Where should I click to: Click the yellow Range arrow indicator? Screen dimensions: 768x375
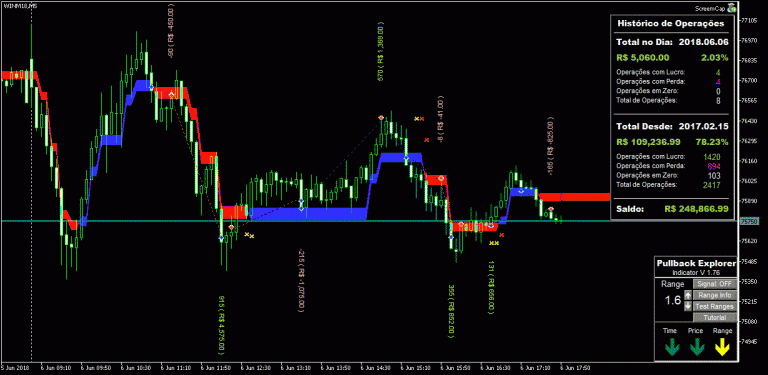click(x=722, y=348)
